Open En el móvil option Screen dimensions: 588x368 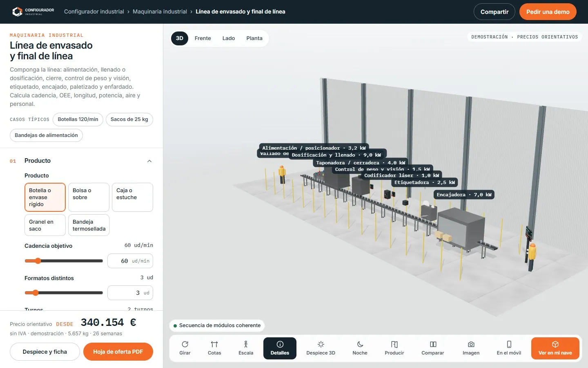[509, 348]
